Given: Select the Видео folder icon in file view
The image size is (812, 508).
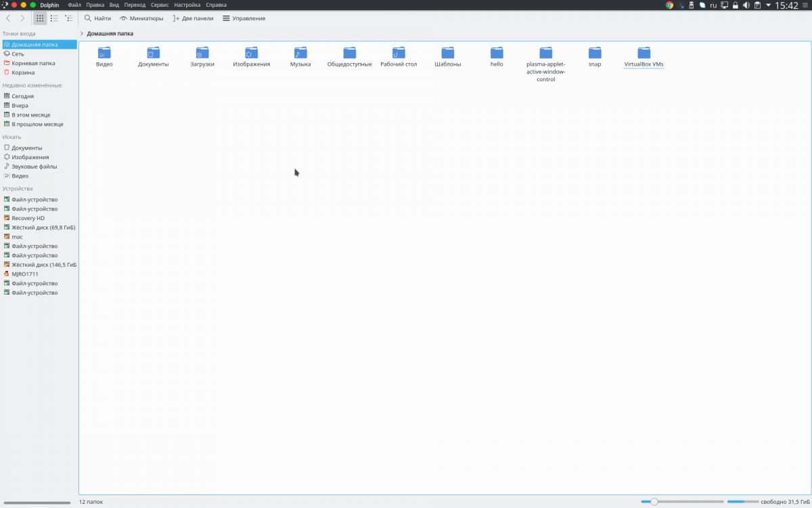Looking at the screenshot, I should click(x=104, y=53).
